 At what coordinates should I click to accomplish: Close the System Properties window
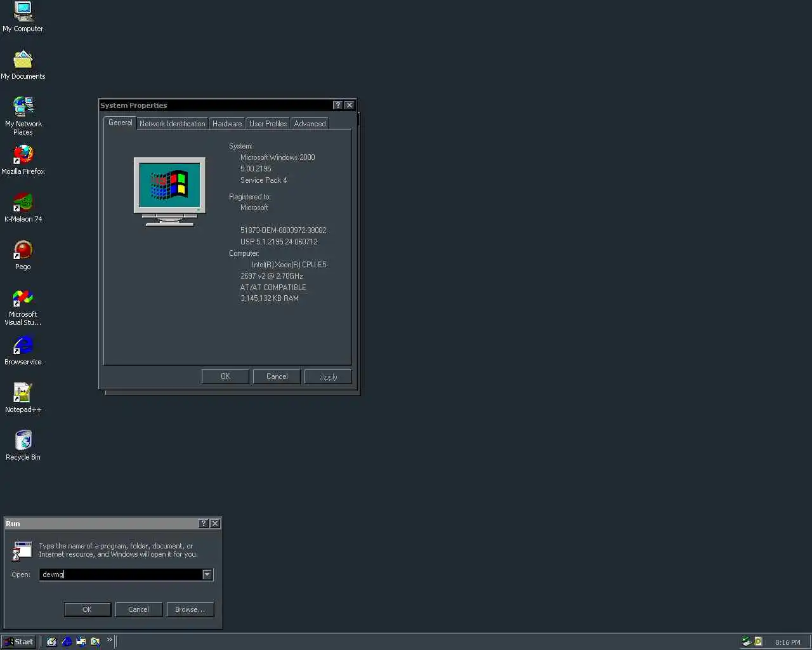[349, 105]
